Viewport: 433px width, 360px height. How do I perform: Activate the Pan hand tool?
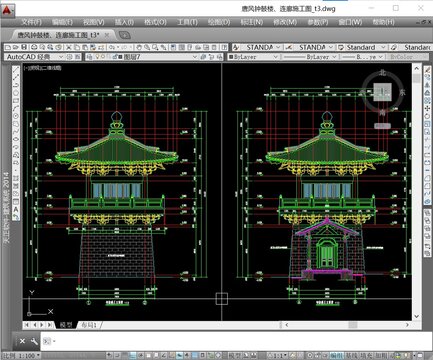click(138, 47)
